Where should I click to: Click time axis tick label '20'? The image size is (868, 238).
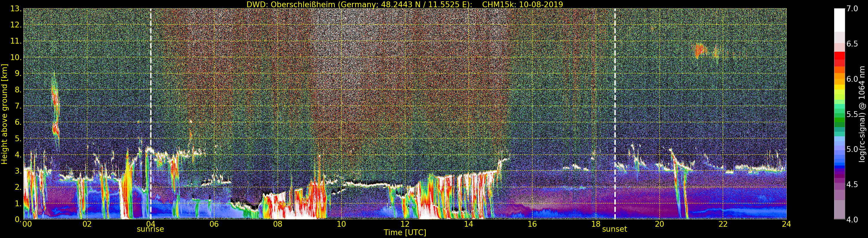pyautogui.click(x=659, y=224)
